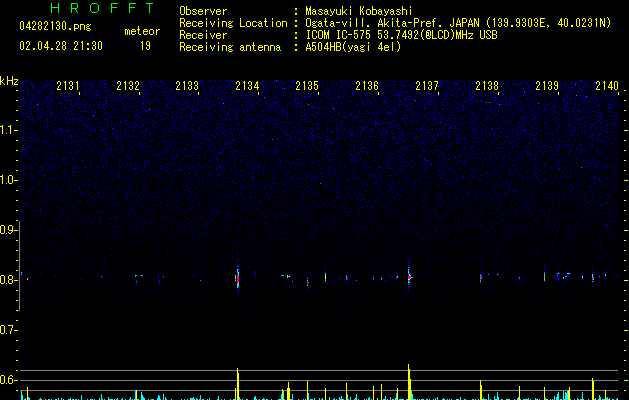Click the strong meteor echo just before 2134

237,278
